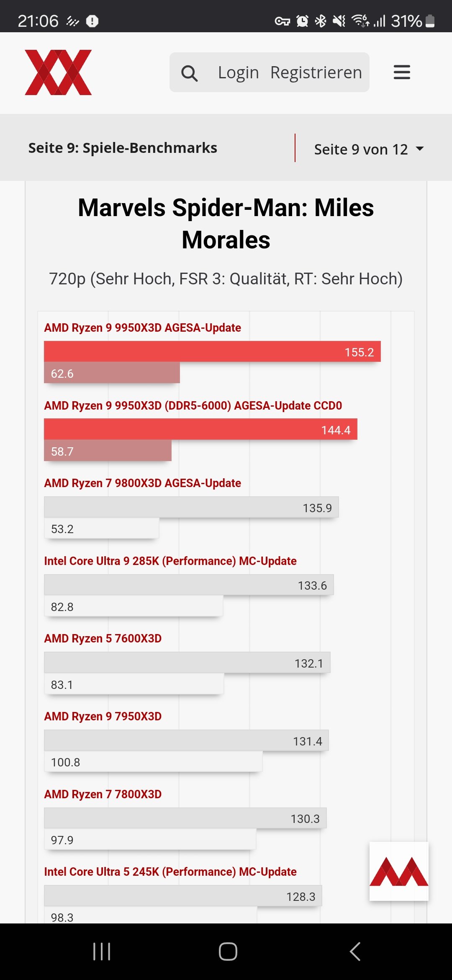Go to homepage via the red XX logo

[x=58, y=72]
